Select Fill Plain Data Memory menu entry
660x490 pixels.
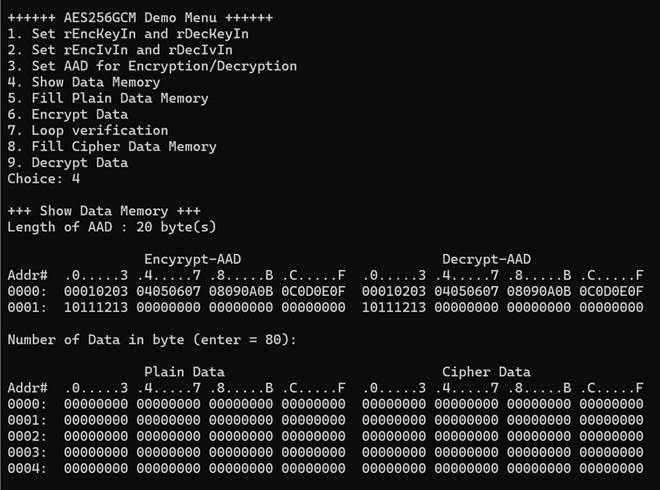[x=108, y=98]
